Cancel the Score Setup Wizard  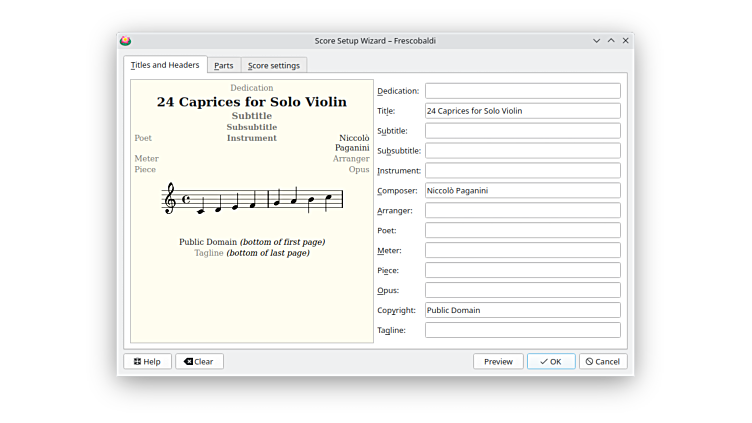click(603, 361)
